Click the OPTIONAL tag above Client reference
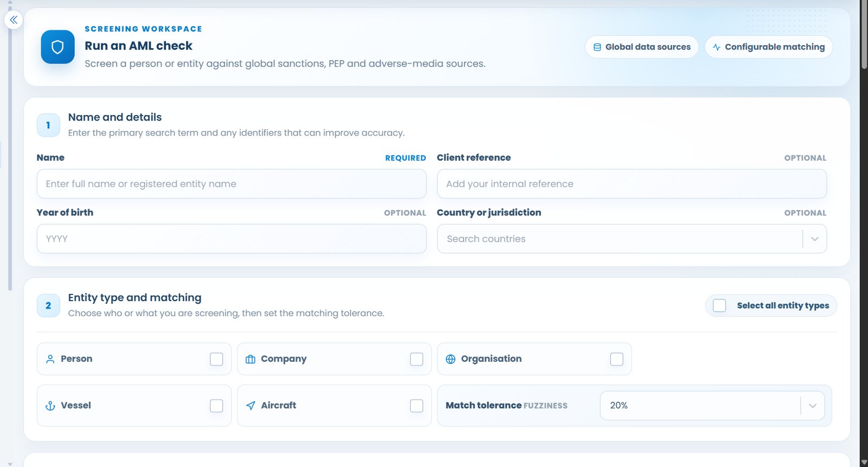 [806, 158]
